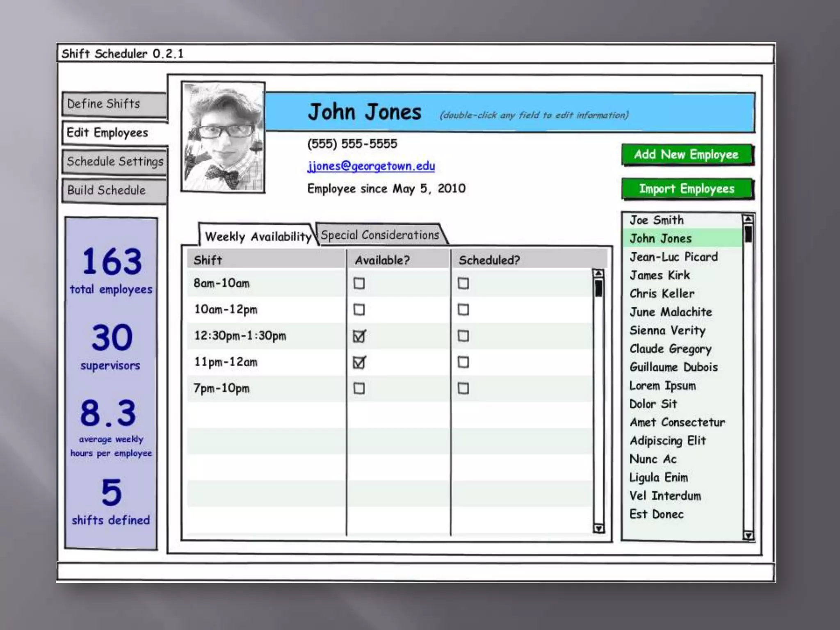Click the 5 shifts defined statistic
840x630 pixels.
(111, 502)
